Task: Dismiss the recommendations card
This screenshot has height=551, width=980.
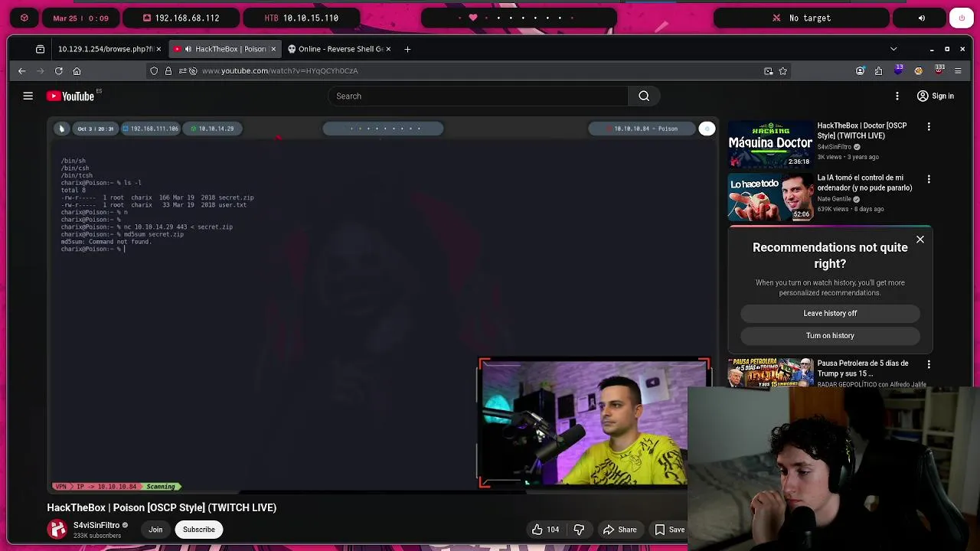Action: coord(920,240)
